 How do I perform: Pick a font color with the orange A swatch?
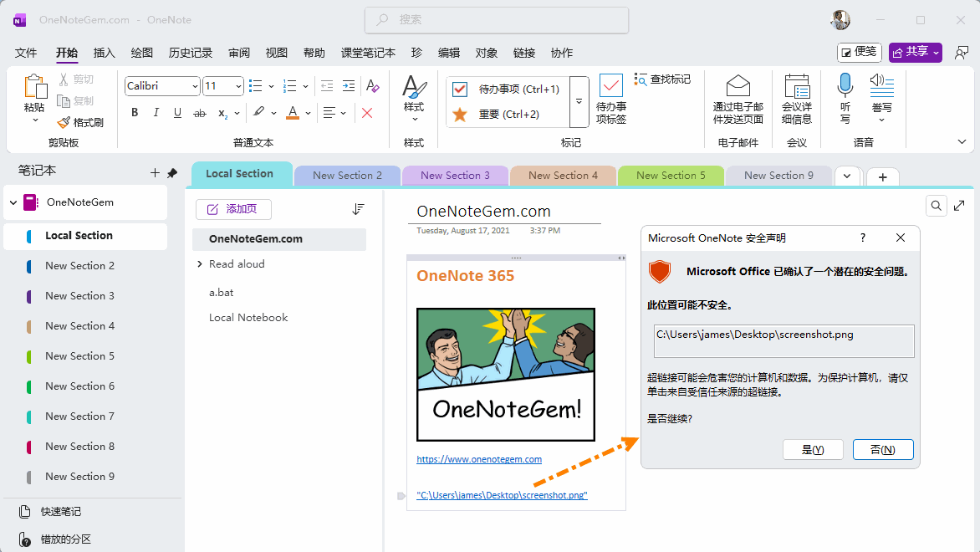(293, 112)
